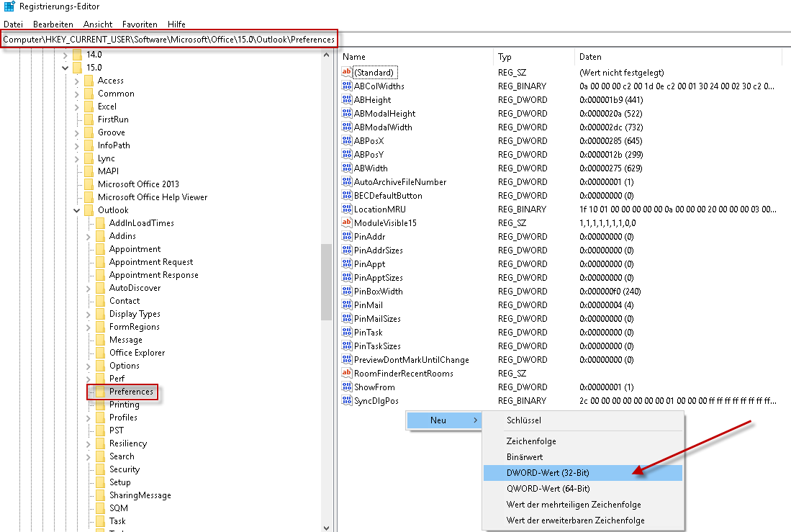
Task: Click the RoomFinderRecentRooms string icon
Action: 347,373
